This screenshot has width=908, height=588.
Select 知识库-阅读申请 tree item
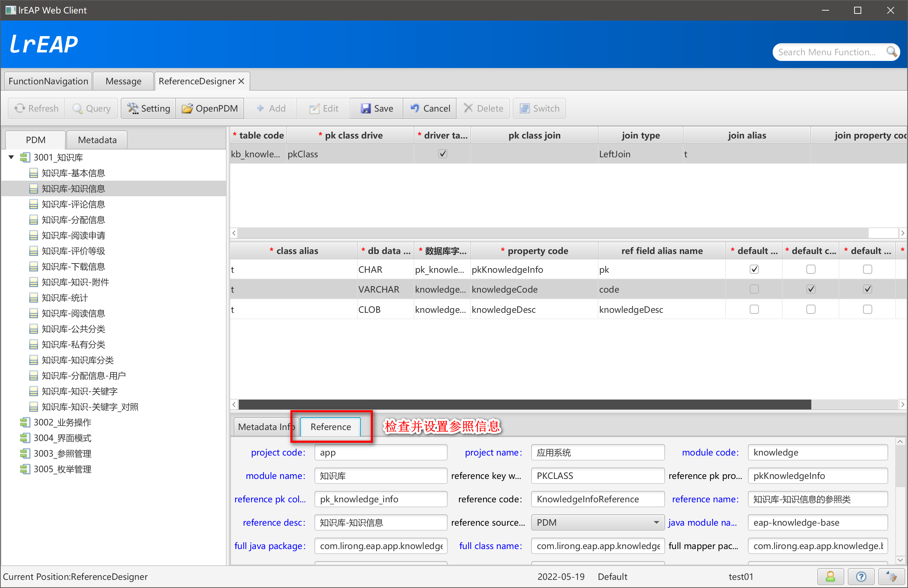[x=73, y=236]
